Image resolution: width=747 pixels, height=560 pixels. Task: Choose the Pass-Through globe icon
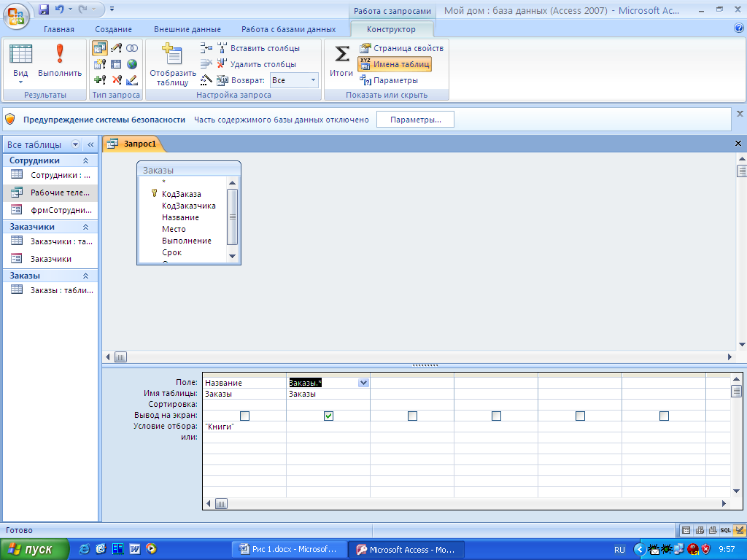pyautogui.click(x=132, y=64)
